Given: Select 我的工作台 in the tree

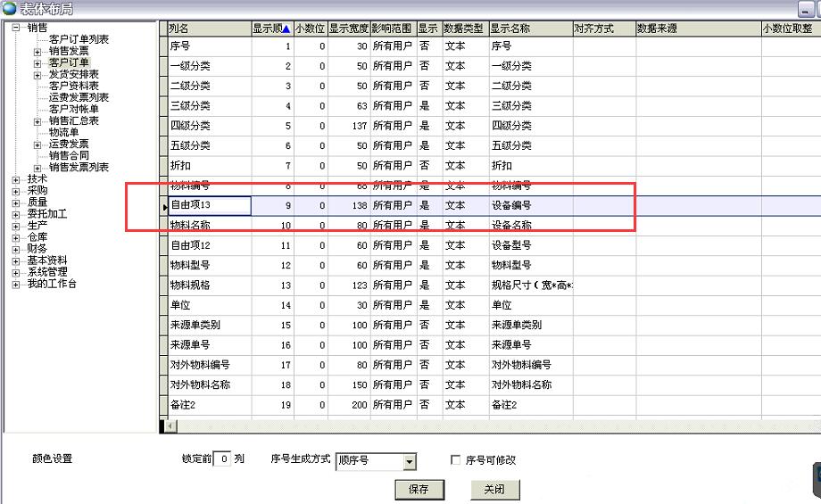Looking at the screenshot, I should [x=52, y=284].
